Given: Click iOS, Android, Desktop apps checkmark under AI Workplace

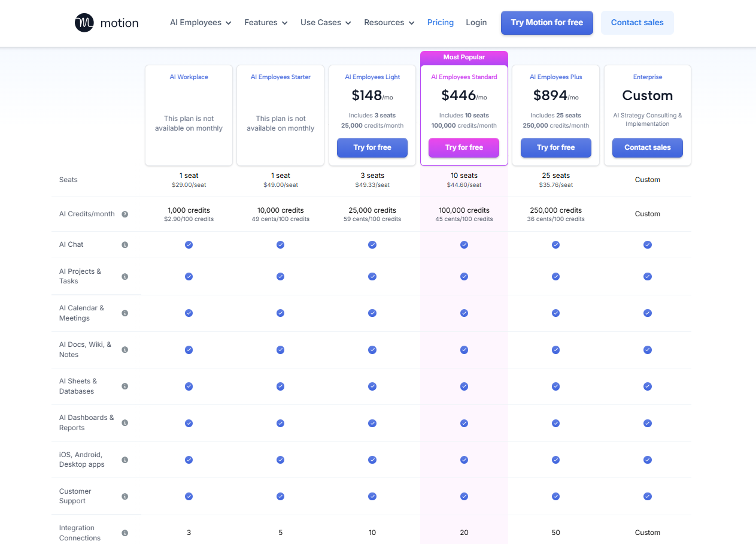Looking at the screenshot, I should click(189, 460).
